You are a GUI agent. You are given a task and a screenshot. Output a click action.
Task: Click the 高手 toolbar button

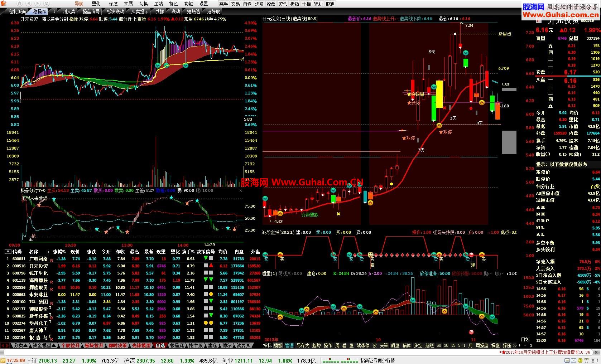223,4
